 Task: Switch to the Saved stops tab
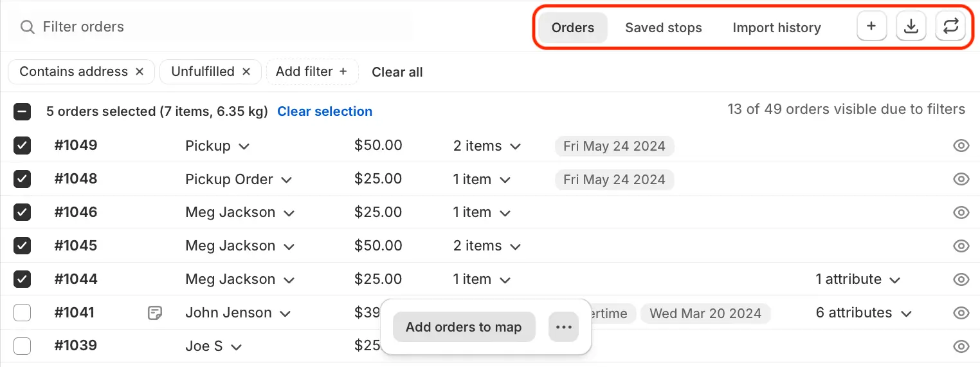[x=664, y=28]
